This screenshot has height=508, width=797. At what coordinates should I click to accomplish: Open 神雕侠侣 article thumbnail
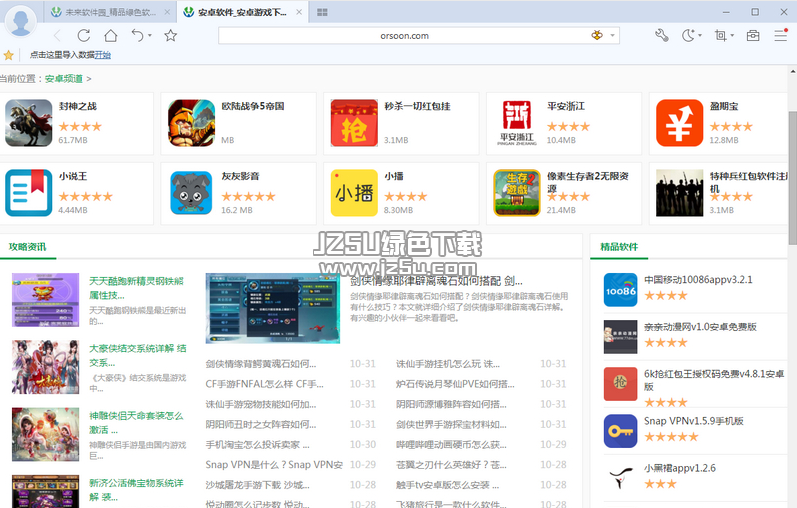[x=45, y=434]
